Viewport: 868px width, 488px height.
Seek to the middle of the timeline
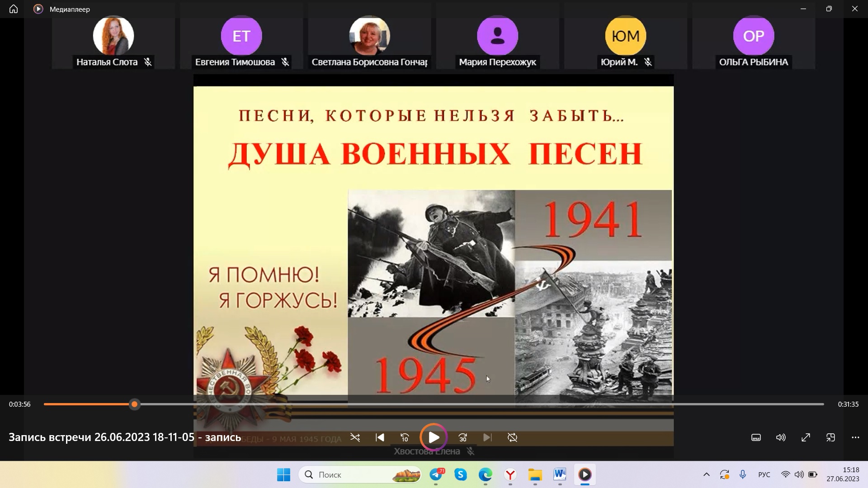pyautogui.click(x=434, y=404)
